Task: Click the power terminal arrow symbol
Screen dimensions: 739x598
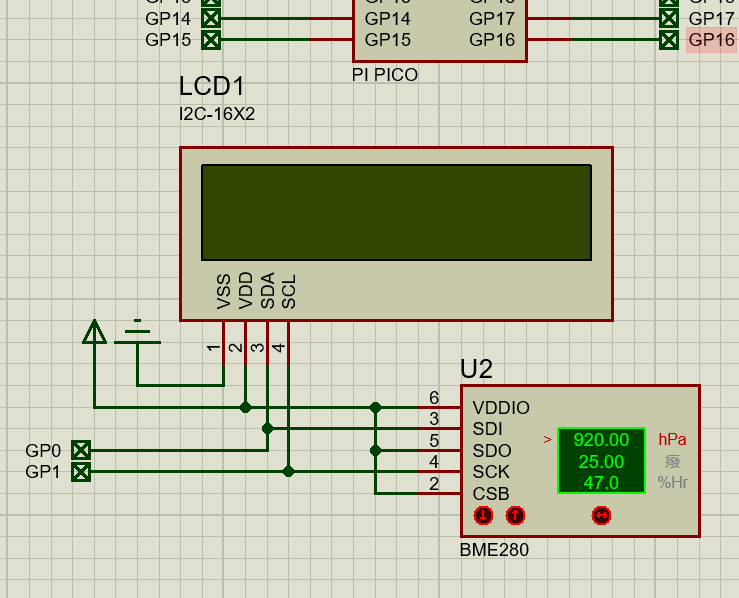Action: click(94, 332)
